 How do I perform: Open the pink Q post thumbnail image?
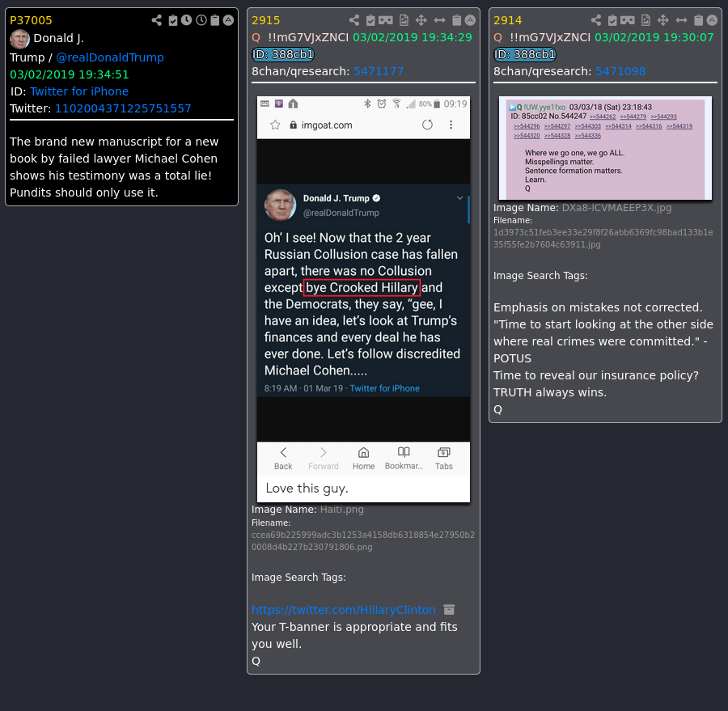(605, 148)
